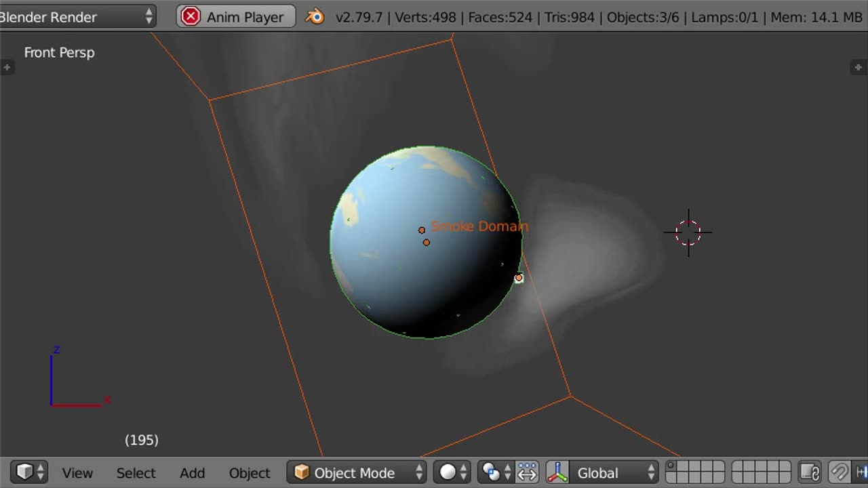Cancel the Anim Player with red X icon
This screenshot has width=868, height=488.
click(x=191, y=16)
